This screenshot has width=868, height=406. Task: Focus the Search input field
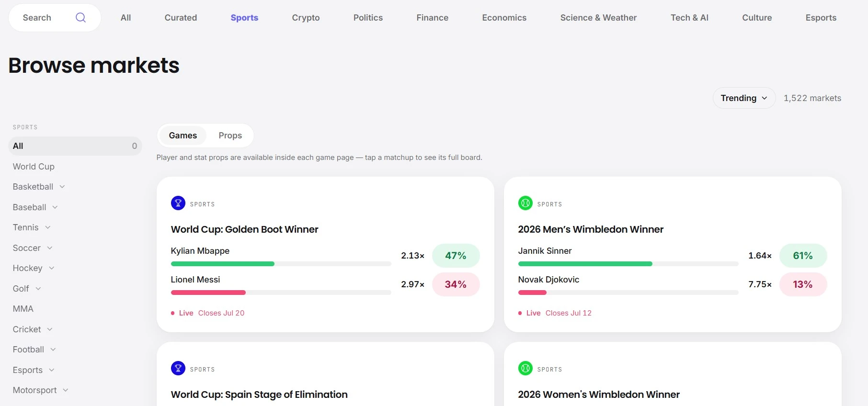48,18
